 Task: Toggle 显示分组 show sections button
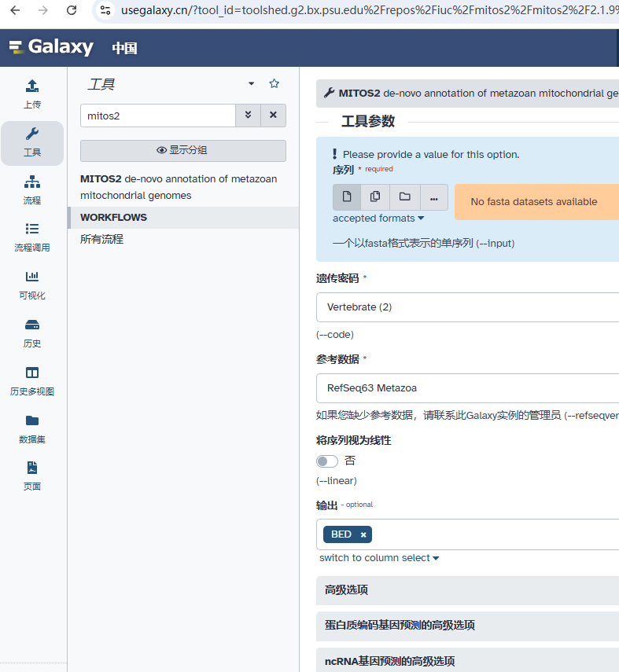[183, 150]
